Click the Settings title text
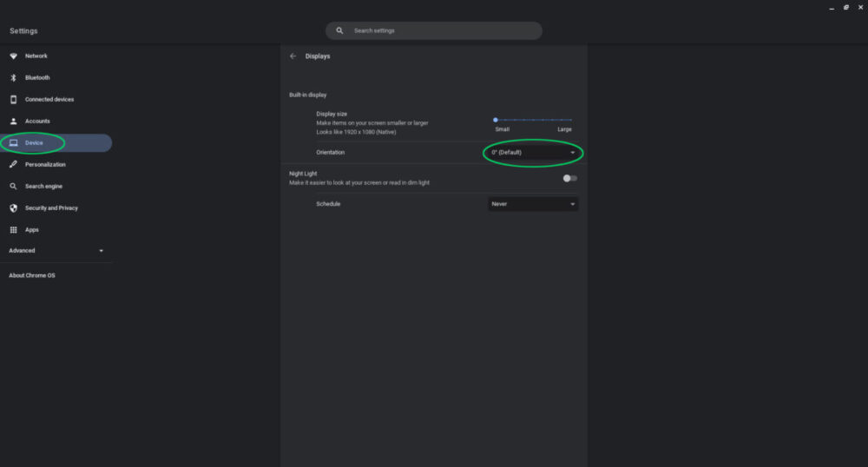 23,31
